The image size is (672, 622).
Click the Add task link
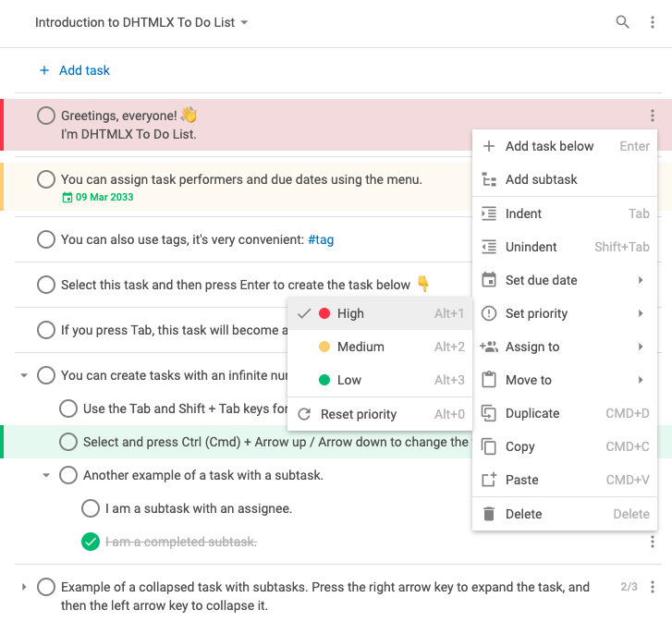tap(84, 70)
